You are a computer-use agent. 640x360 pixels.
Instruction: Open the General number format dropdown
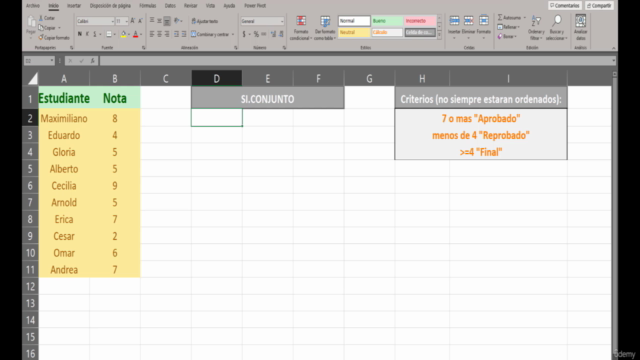(282, 21)
